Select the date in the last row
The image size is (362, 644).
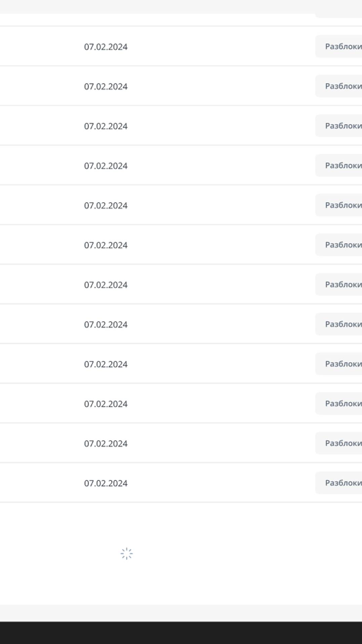point(106,483)
